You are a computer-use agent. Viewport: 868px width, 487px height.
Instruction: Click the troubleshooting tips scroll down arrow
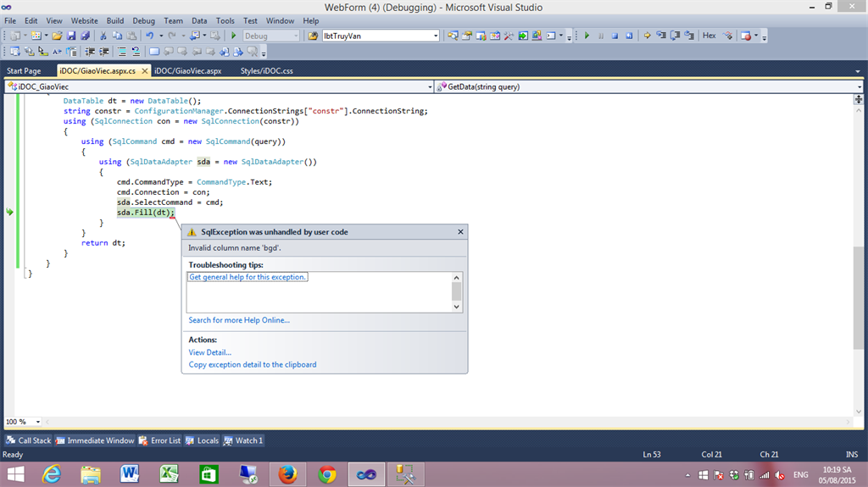coord(456,307)
